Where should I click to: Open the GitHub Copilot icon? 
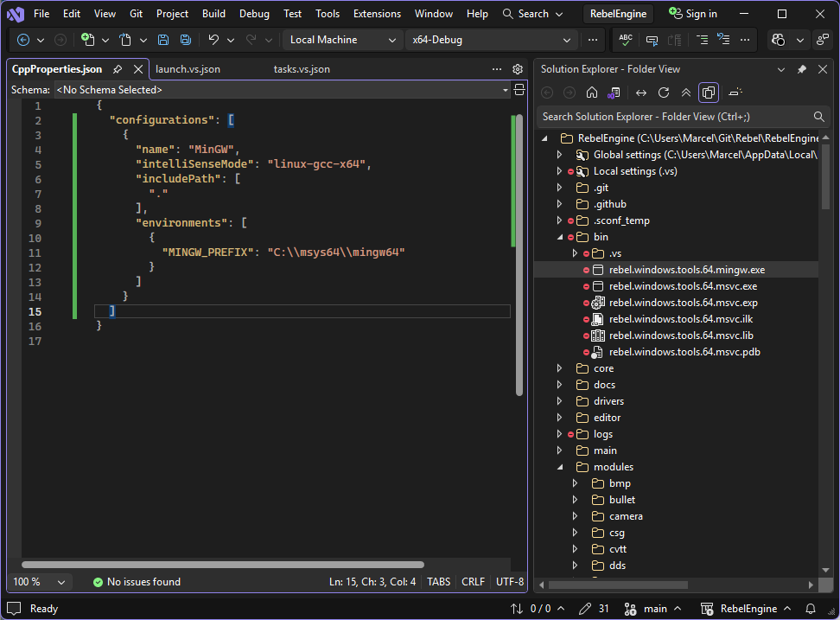[x=779, y=40]
